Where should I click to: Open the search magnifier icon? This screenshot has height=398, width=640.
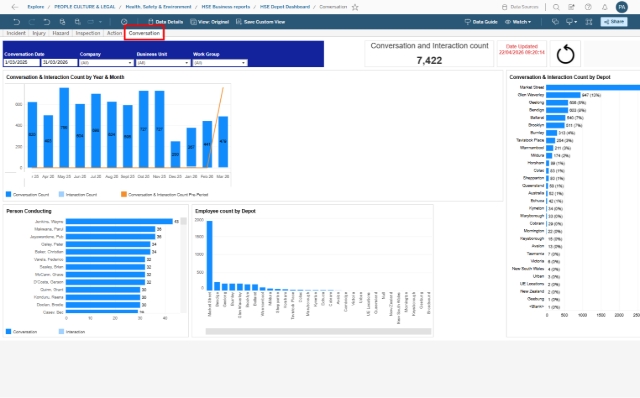point(556,7)
